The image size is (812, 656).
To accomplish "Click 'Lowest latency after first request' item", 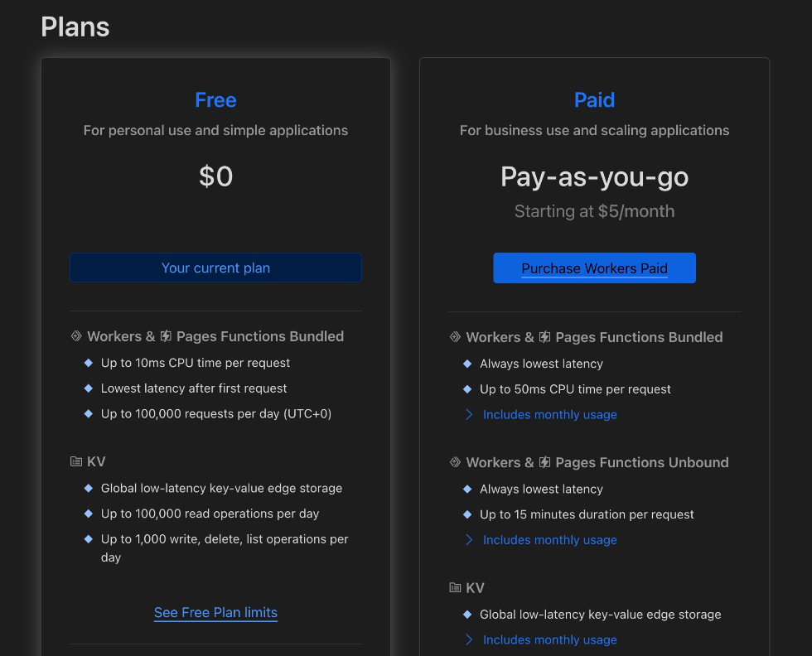I will pos(194,388).
